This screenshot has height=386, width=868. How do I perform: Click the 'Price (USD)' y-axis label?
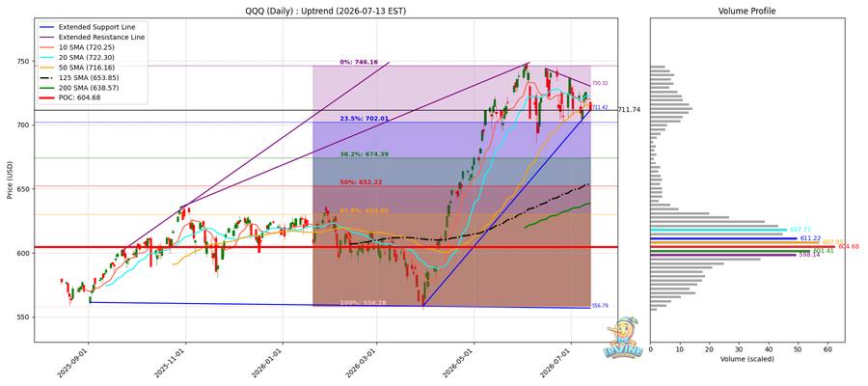click(9, 180)
